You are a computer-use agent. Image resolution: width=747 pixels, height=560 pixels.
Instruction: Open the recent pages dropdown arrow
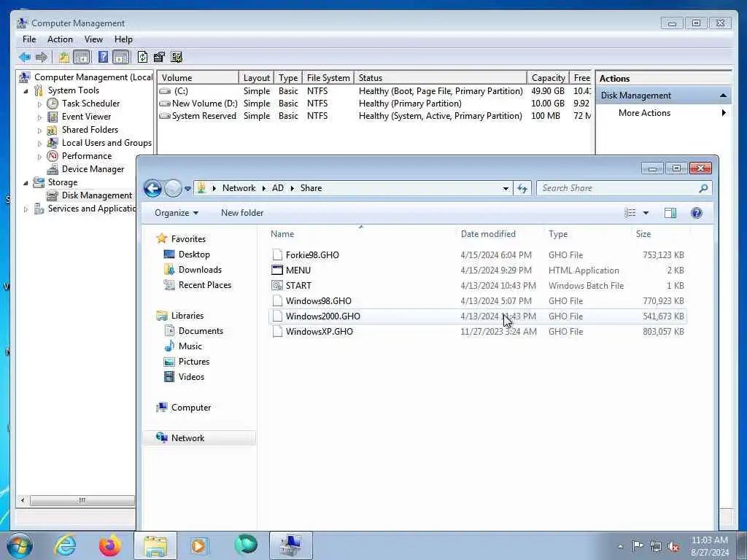tap(187, 189)
